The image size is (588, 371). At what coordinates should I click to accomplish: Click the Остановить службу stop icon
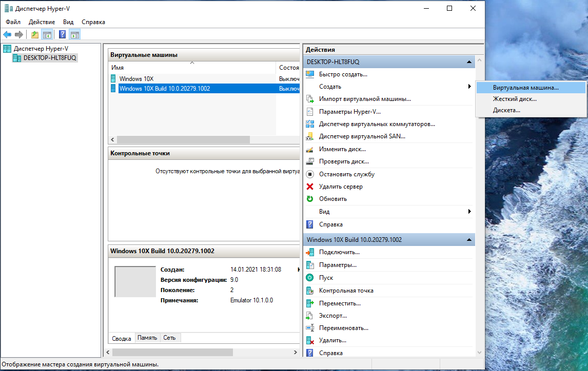[310, 174]
